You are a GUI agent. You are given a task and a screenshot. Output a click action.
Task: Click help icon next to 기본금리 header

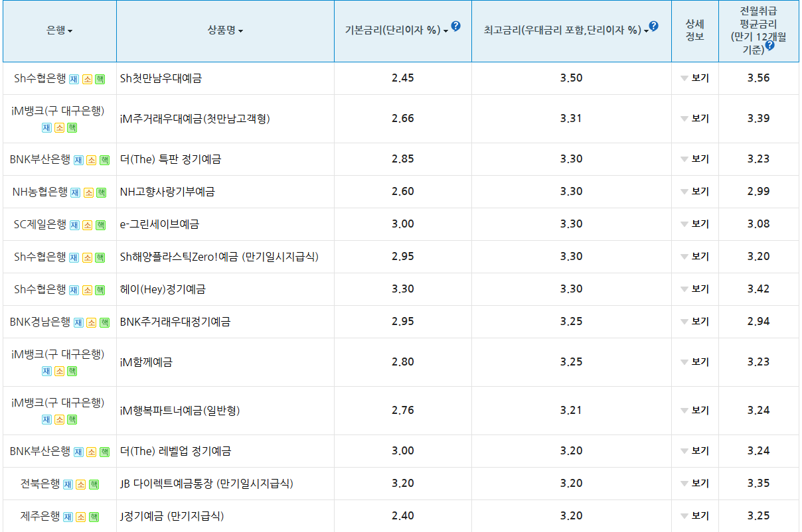coord(455,27)
